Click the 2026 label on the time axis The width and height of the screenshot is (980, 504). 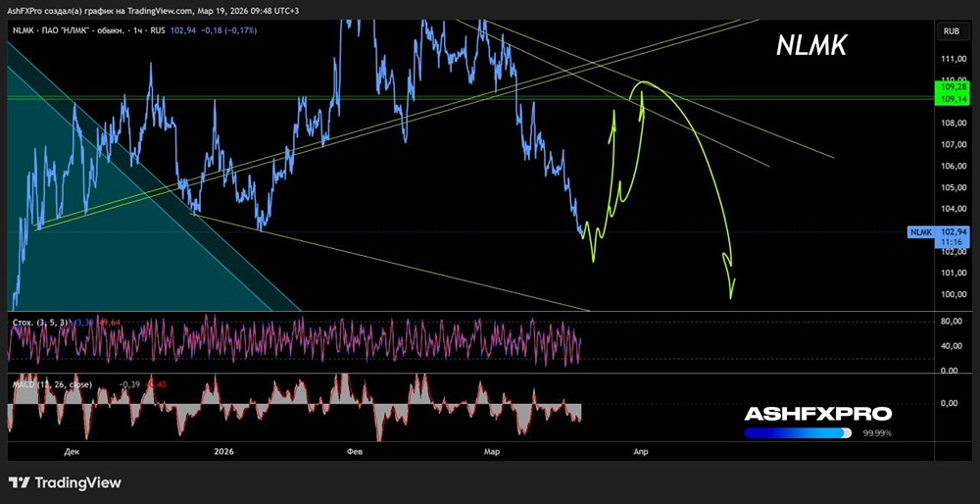[x=223, y=451]
